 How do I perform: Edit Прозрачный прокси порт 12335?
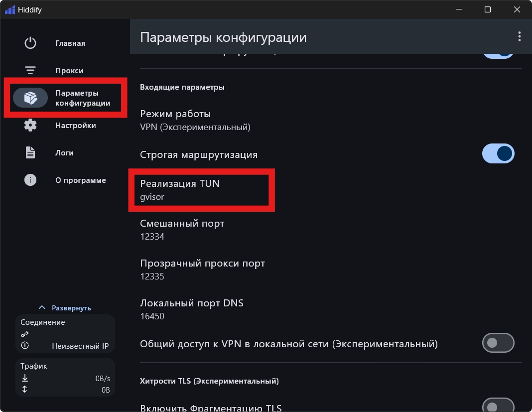click(202, 270)
